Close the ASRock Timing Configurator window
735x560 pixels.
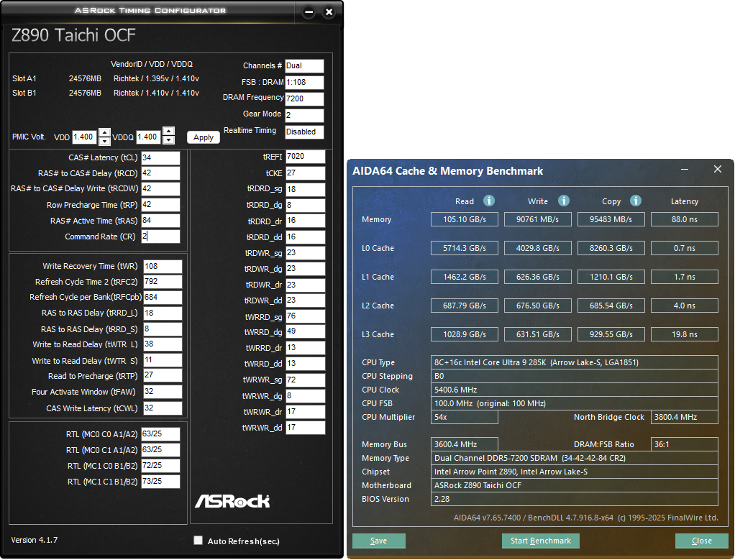click(x=329, y=12)
